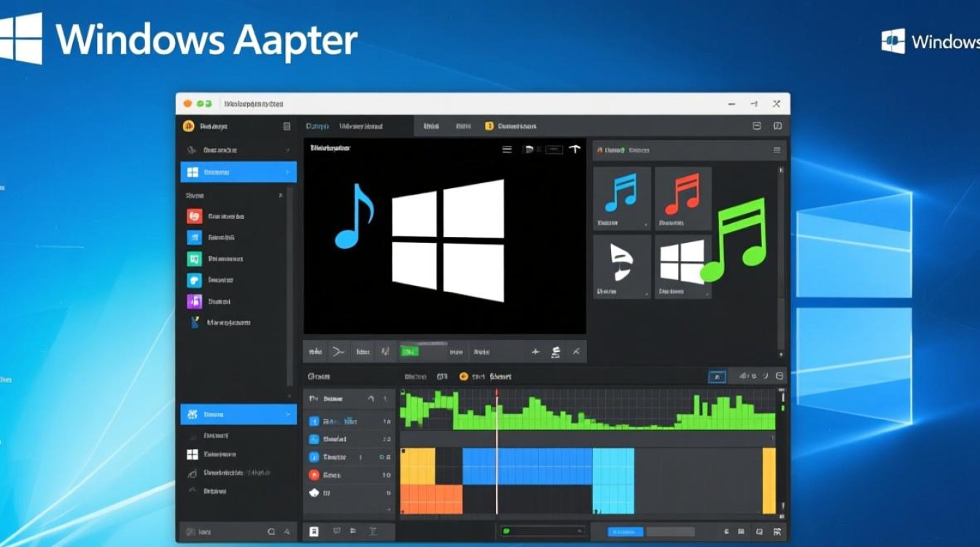Expand the highlighted blue Windows-logo sidebar item
980x547 pixels.
238,172
